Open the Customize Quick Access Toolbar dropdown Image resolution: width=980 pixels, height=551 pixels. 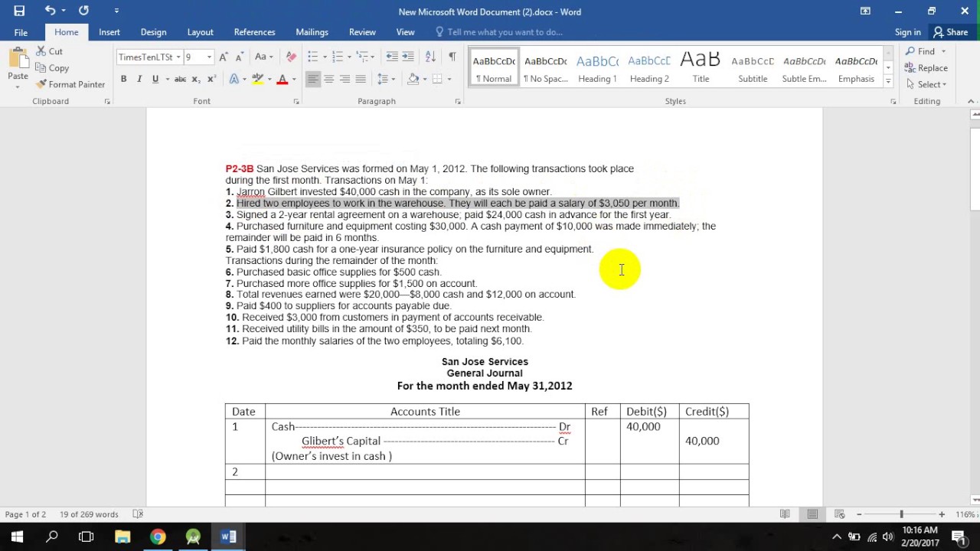point(116,11)
